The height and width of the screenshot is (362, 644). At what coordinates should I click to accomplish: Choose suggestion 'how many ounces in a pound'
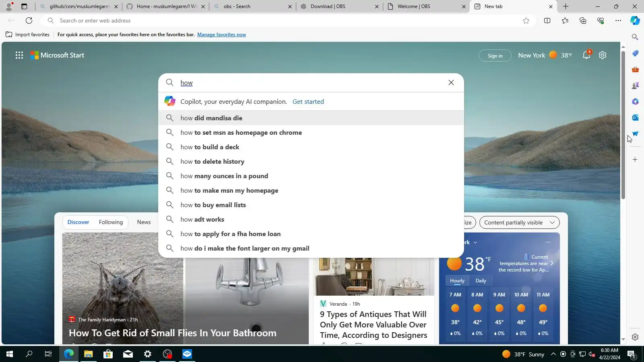tap(311, 176)
